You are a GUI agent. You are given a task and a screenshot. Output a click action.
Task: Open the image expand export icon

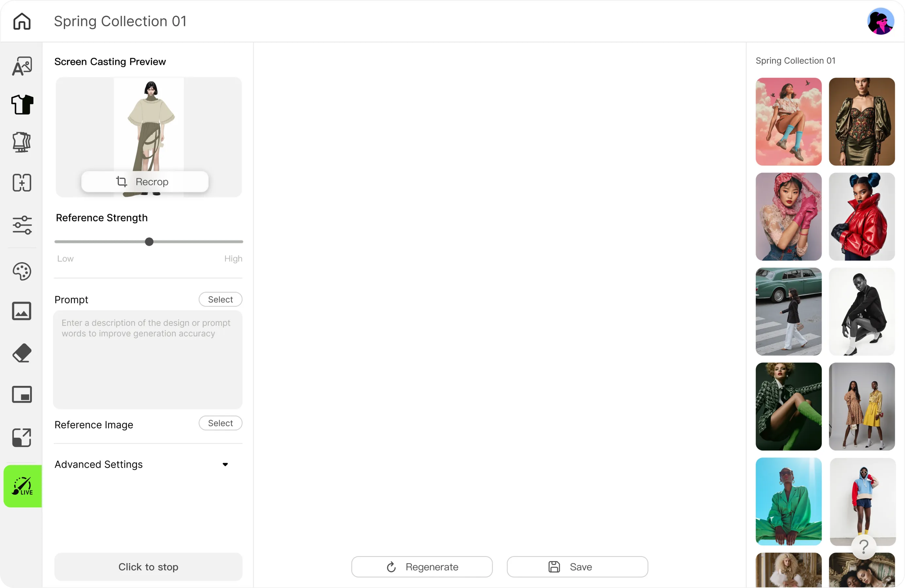[x=22, y=437]
